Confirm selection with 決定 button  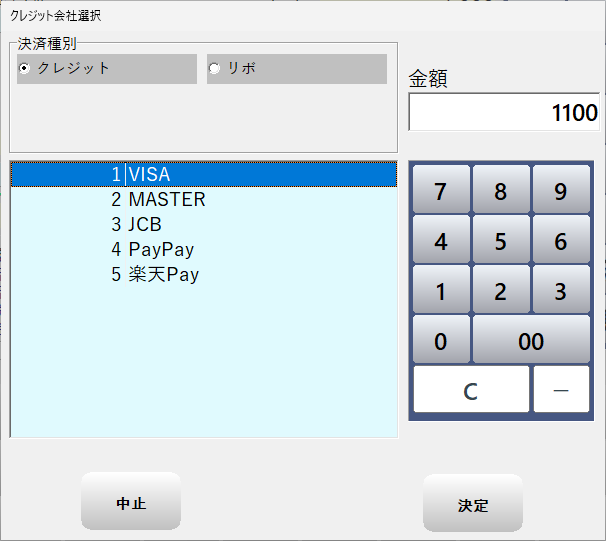473,505
